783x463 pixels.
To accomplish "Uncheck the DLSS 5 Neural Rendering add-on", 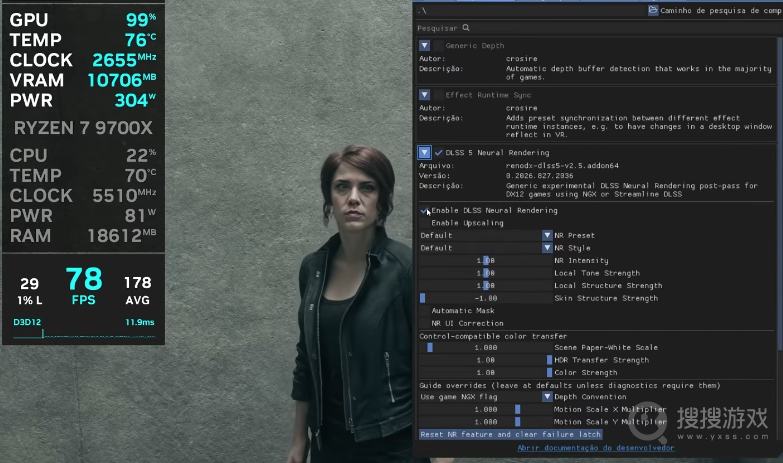I will [438, 152].
